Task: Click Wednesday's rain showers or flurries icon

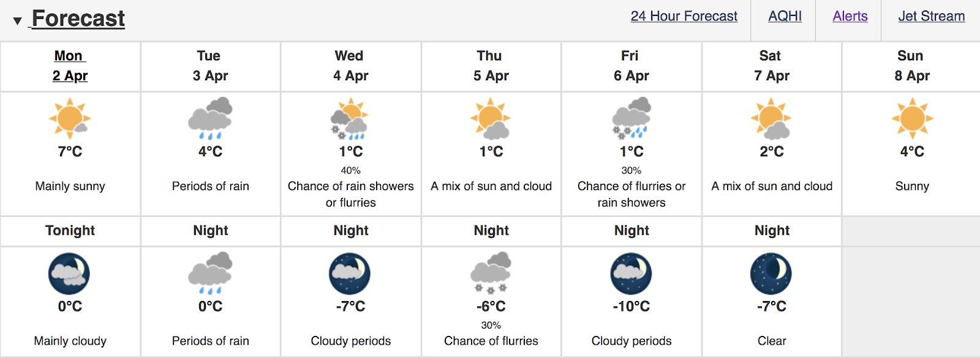Action: click(350, 119)
